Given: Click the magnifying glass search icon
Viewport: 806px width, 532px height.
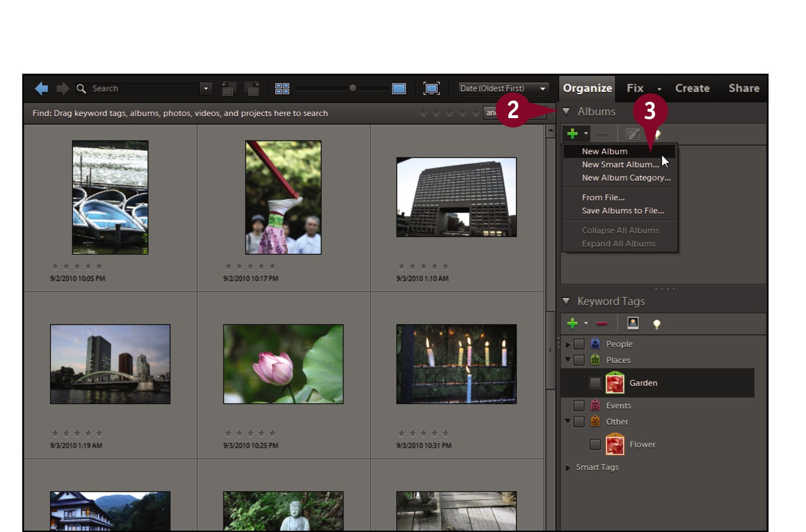Looking at the screenshot, I should (x=81, y=88).
